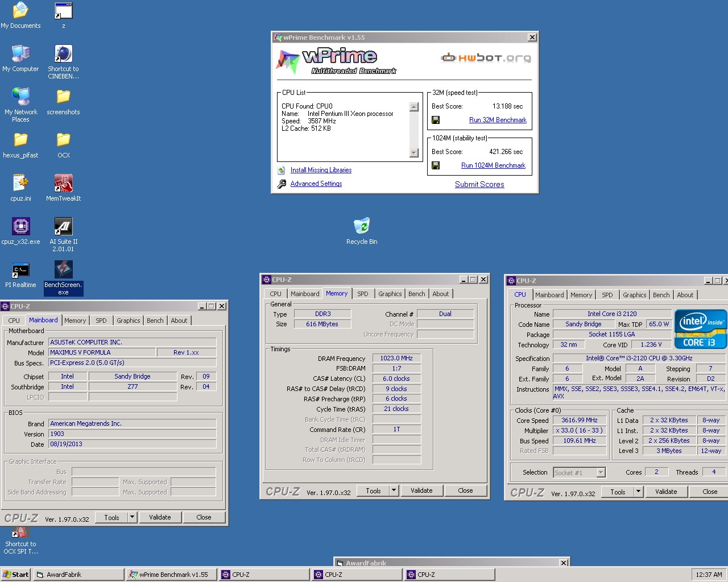Switch to About tab in Mainboard CPU-Z window
The height and width of the screenshot is (582, 728).
point(179,321)
